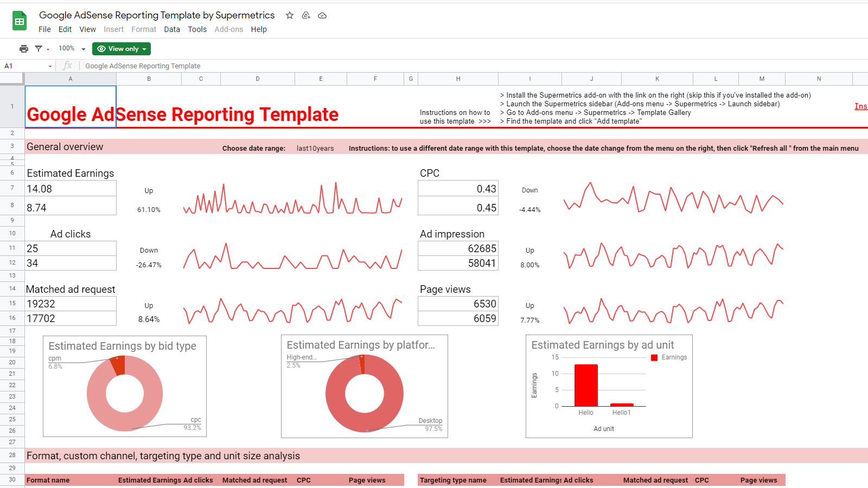Open the Insert menu
Screen dimensions: 868x488
[x=114, y=29]
